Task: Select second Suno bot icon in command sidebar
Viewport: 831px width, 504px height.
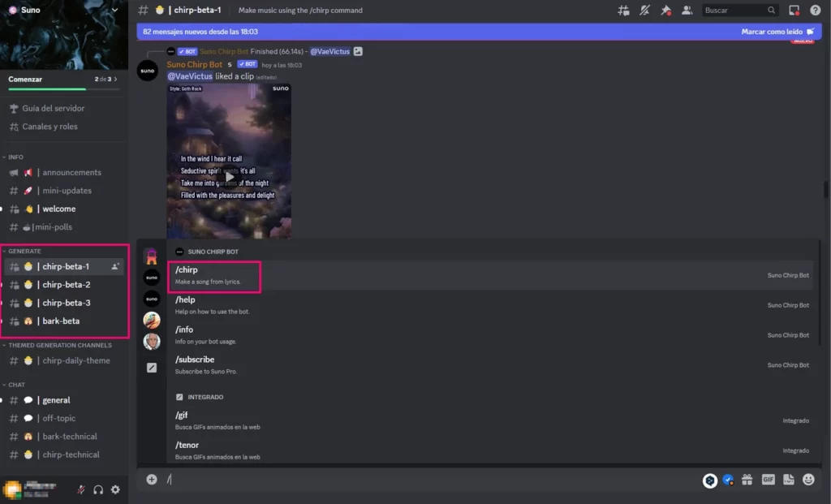Action: coord(152,299)
